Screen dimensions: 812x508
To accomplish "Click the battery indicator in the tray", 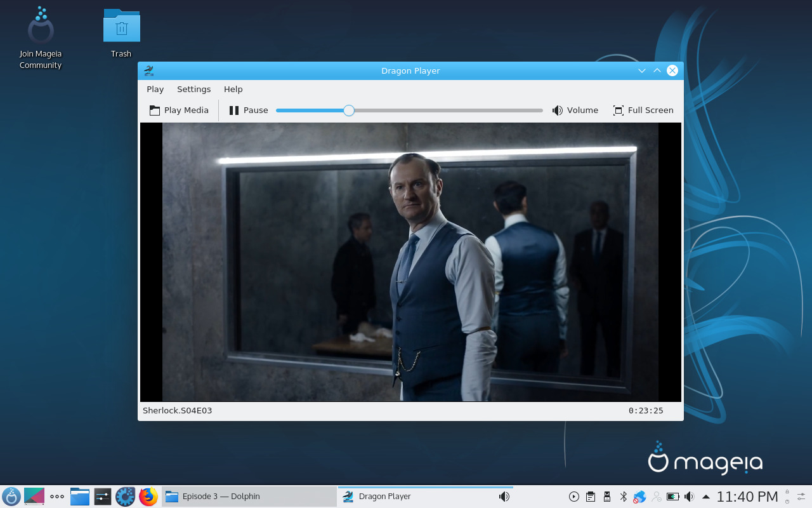I will tap(674, 497).
